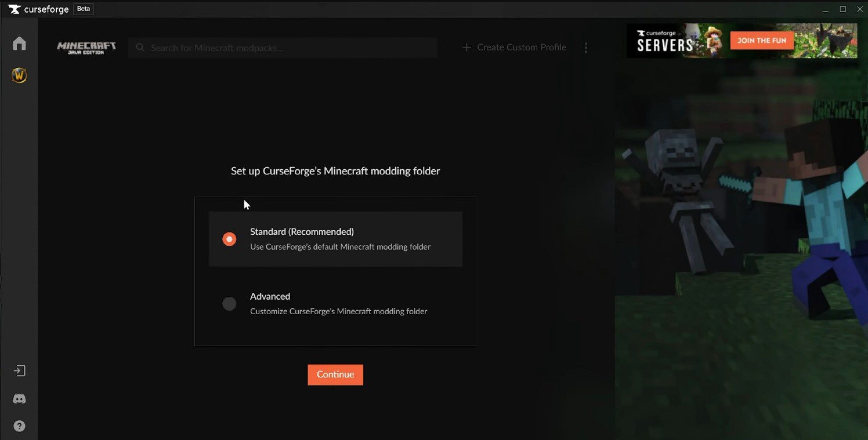
Task: Click the 'Set up CurseForge's Minecraft modding folder' heading
Action: point(335,171)
